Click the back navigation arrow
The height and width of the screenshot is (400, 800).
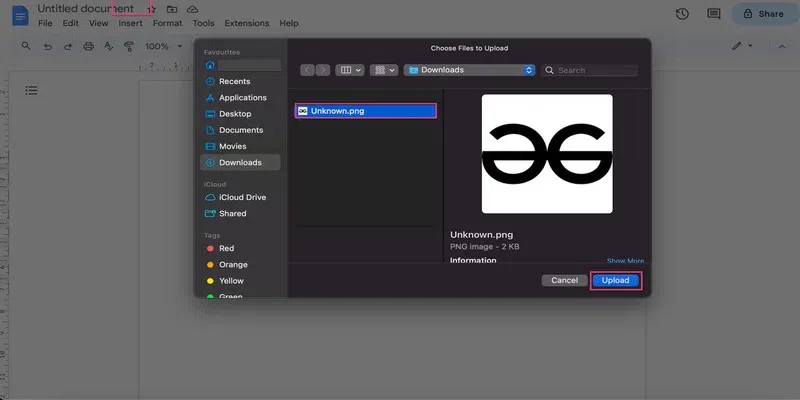(307, 70)
